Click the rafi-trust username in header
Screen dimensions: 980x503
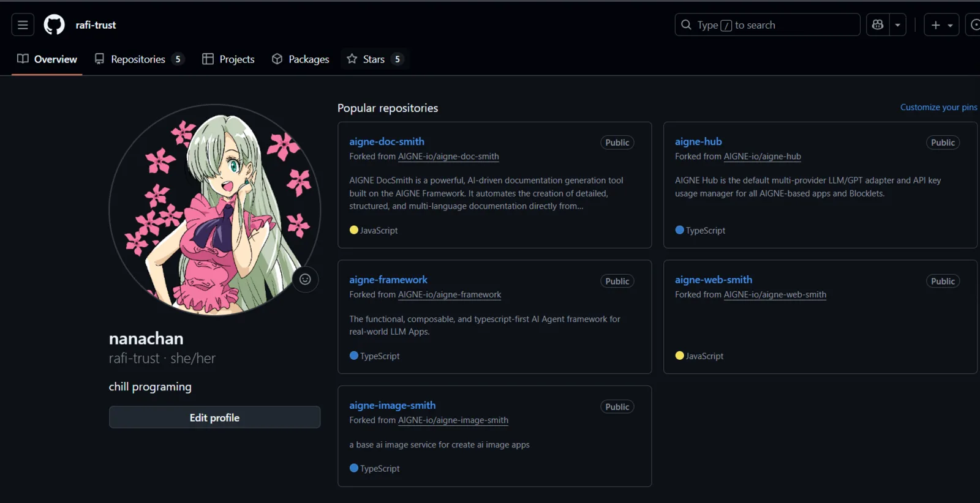point(96,25)
